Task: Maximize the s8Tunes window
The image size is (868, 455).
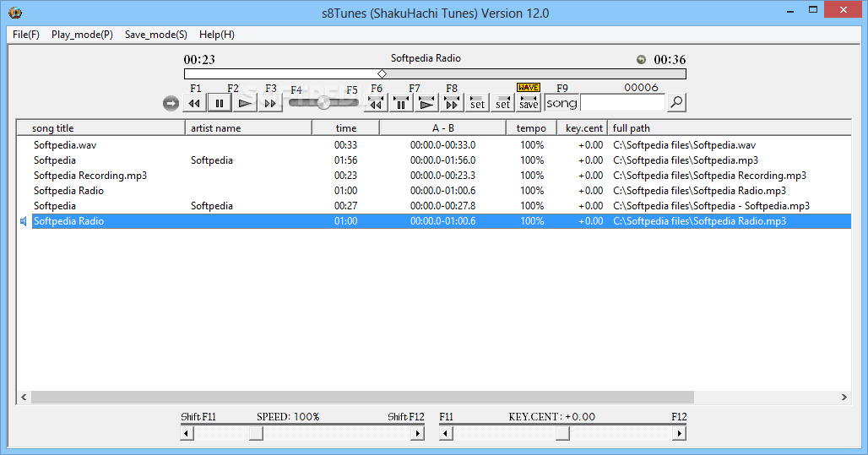Action: click(x=812, y=9)
